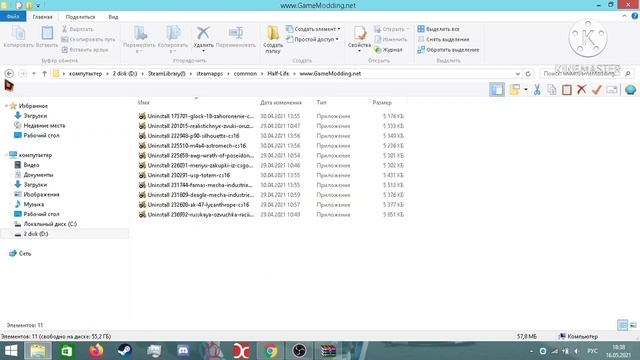Click the orange checkmark toolbar icon
This screenshot has height=360, width=640.
[x=596, y=89]
